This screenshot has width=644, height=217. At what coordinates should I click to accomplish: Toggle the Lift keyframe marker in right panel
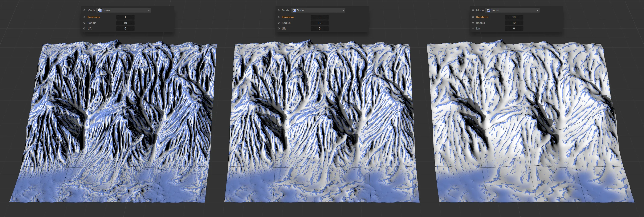tap(473, 28)
